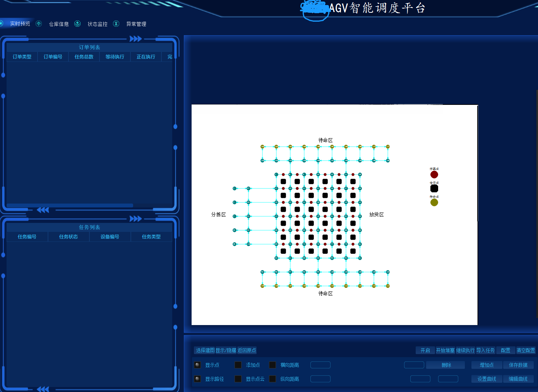This screenshot has height=392, width=538.
Task: Enable the 添加点 checkbox
Action: point(238,365)
